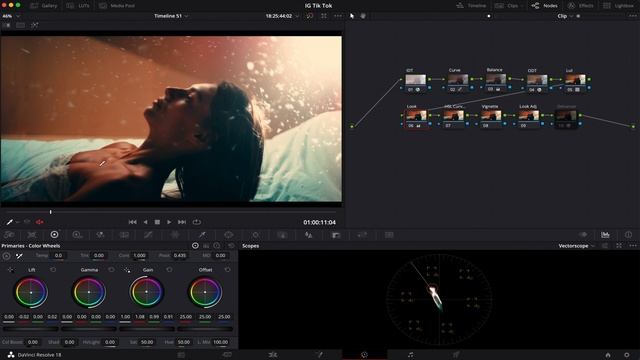Open the Lightbox view
Viewport: 640px width, 360px height.
619,6
